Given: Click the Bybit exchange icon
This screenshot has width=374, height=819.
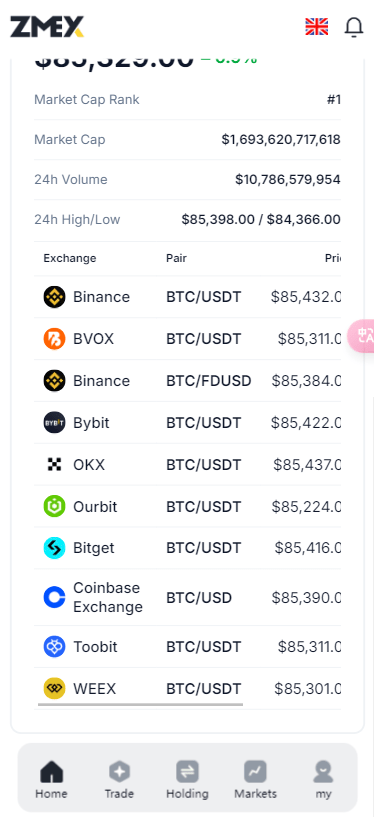Looking at the screenshot, I should coord(54,423).
